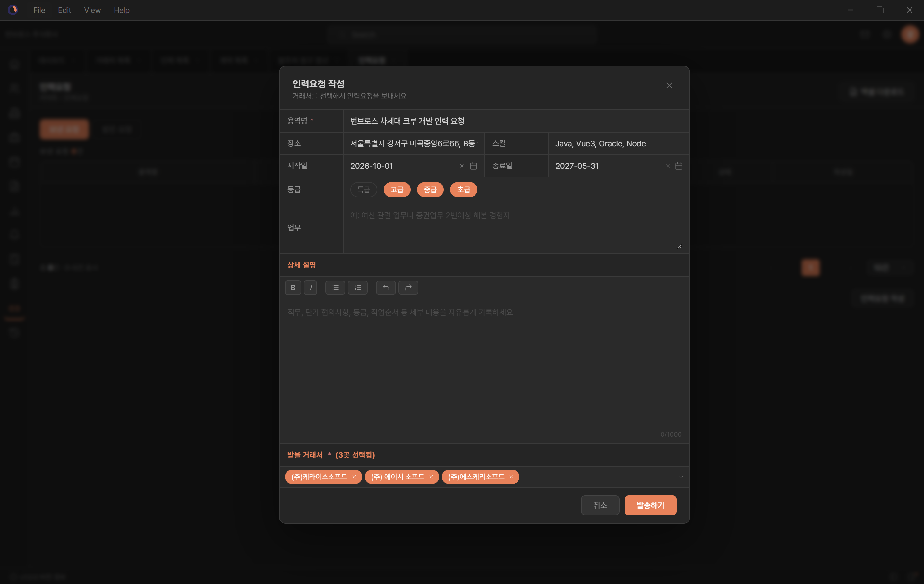This screenshot has width=924, height=584.
Task: Insert a bulleted list
Action: pos(335,288)
